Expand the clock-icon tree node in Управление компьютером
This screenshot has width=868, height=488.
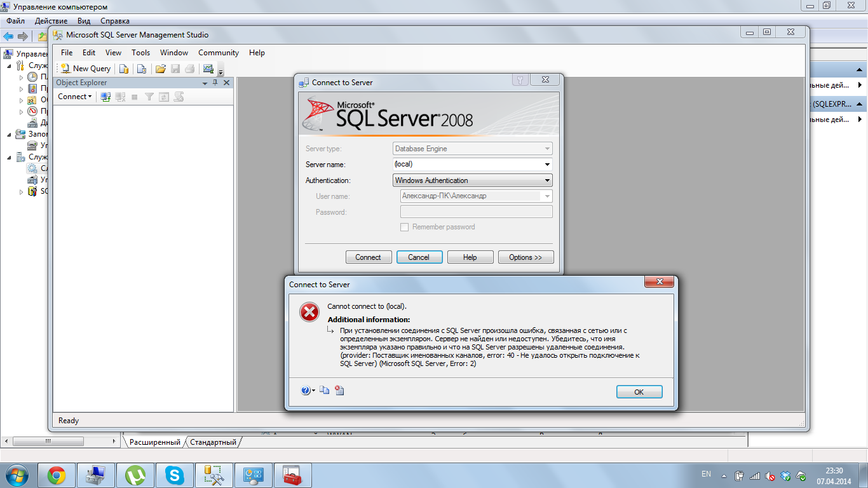[21, 77]
